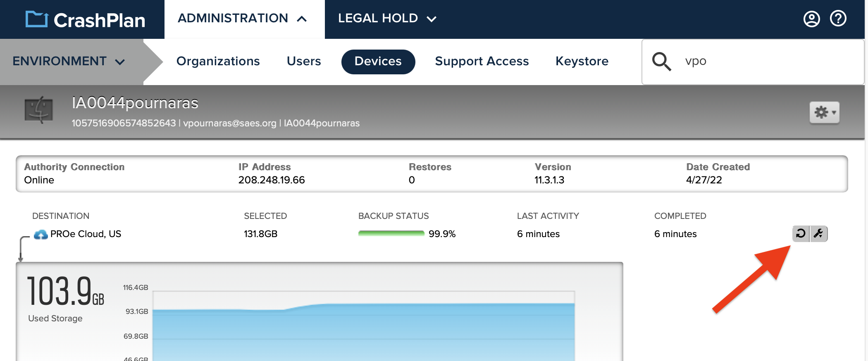This screenshot has height=361, width=868.
Task: Expand the Environment dropdown
Action: [x=69, y=61]
